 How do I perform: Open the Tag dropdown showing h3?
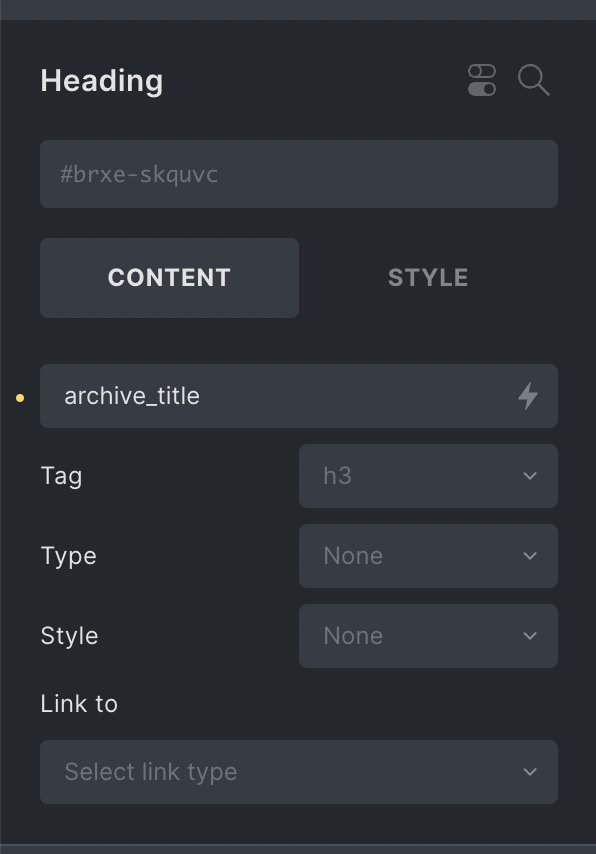[x=428, y=476]
